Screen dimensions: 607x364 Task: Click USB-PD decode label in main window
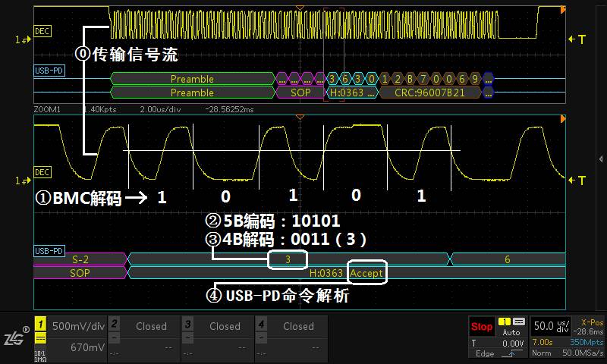49,71
